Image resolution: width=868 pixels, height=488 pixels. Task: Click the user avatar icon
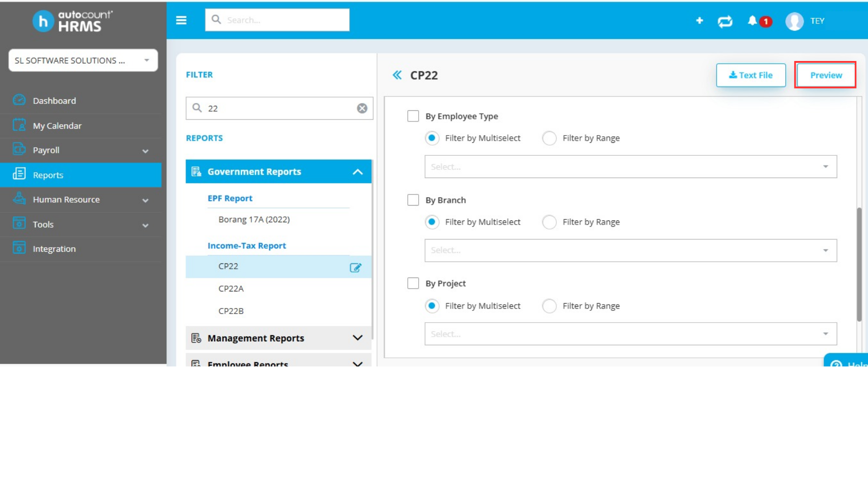click(x=794, y=21)
